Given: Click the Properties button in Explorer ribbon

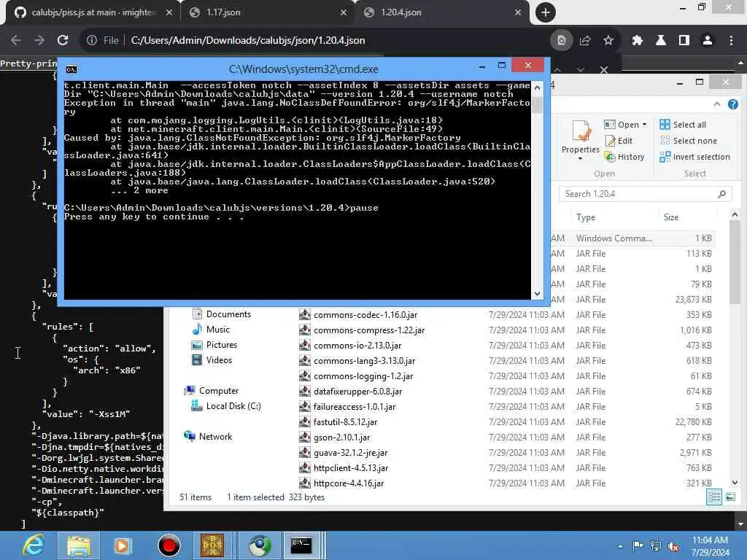Looking at the screenshot, I should (x=580, y=139).
